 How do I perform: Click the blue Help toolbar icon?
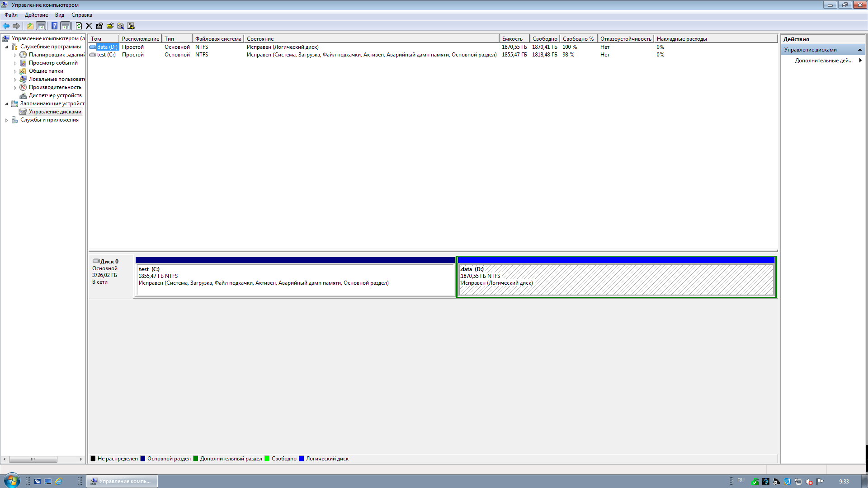(54, 26)
